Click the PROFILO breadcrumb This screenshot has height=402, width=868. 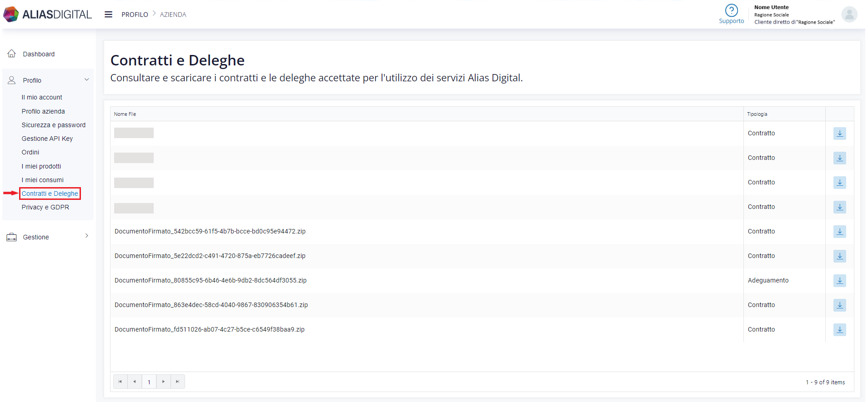(x=135, y=15)
